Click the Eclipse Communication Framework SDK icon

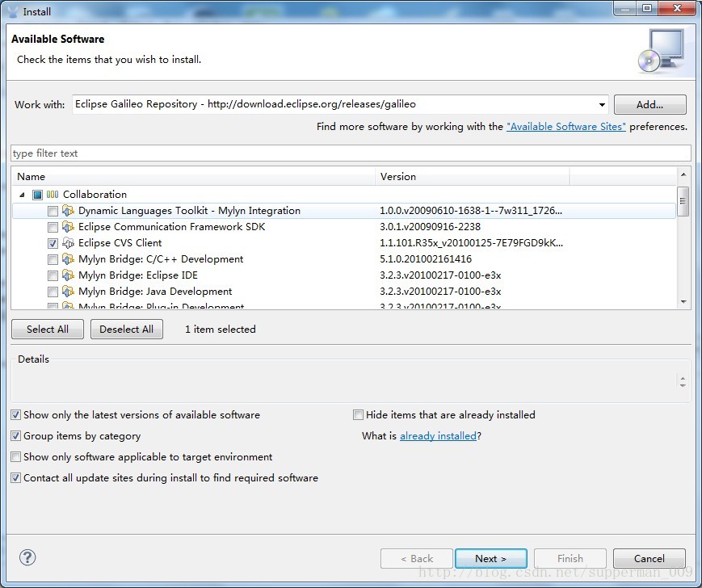(x=68, y=226)
